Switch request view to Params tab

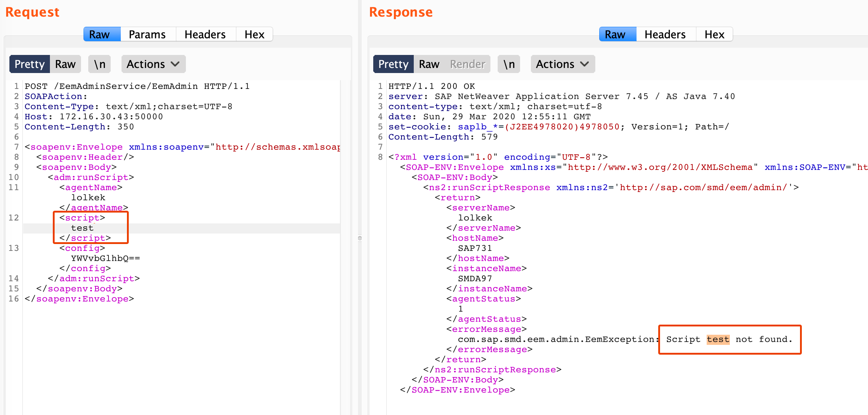click(x=147, y=34)
